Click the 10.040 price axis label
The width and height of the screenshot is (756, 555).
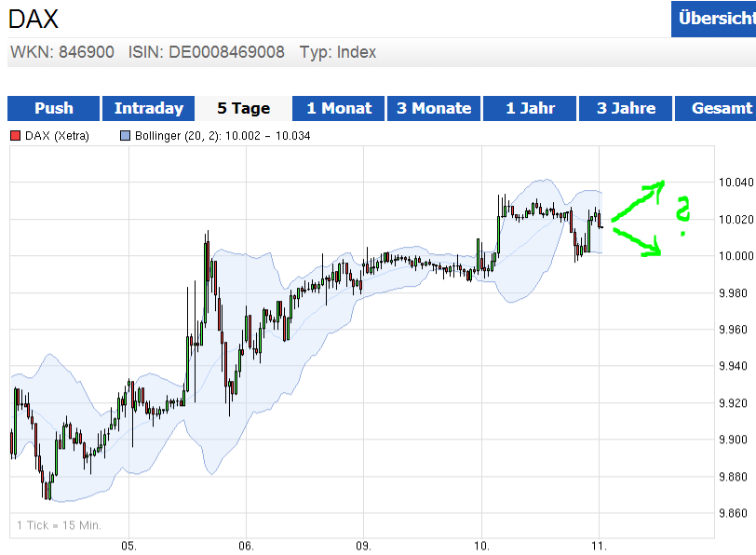[x=736, y=183]
